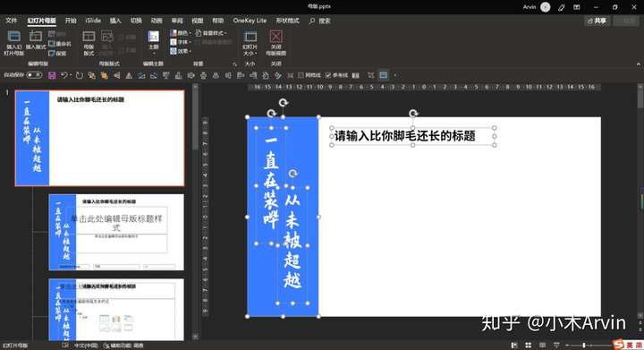
Task: Click the Redo icon in quick toolbar
Action: pos(80,75)
